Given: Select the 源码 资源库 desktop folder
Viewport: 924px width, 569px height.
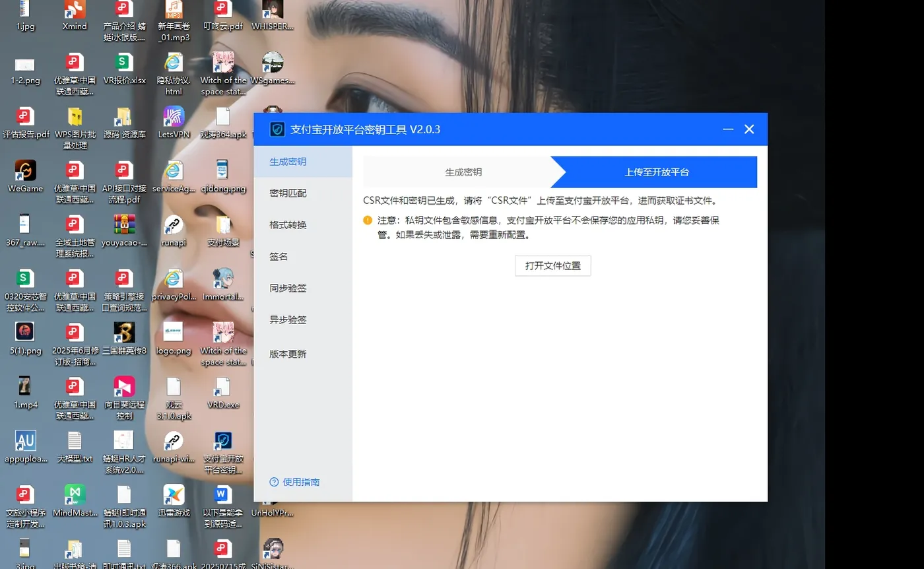Looking at the screenshot, I should (x=124, y=123).
